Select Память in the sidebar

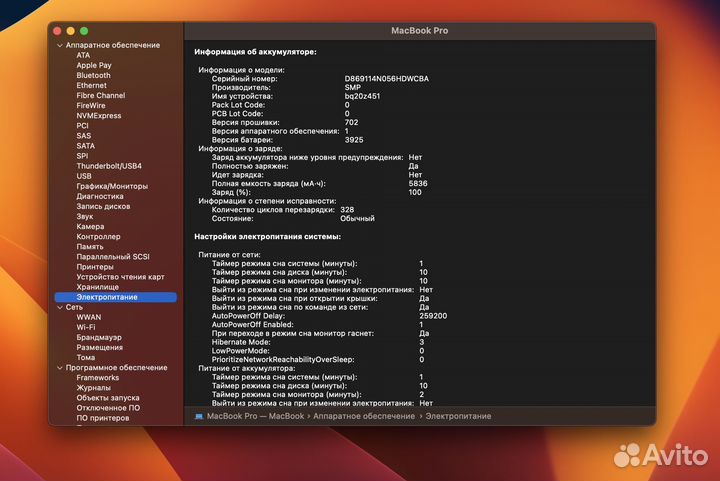(90, 247)
